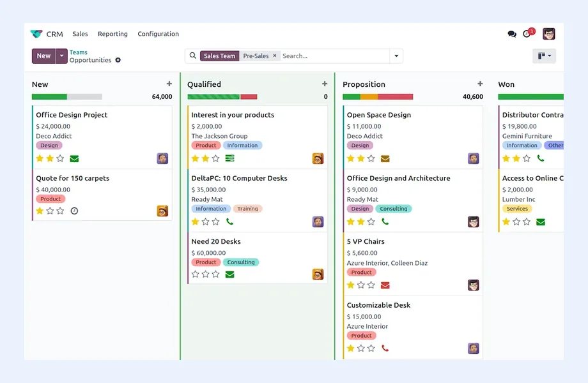
Task: Click the $ 60,000.00 amount on Need 20 Desks
Action: pos(208,253)
